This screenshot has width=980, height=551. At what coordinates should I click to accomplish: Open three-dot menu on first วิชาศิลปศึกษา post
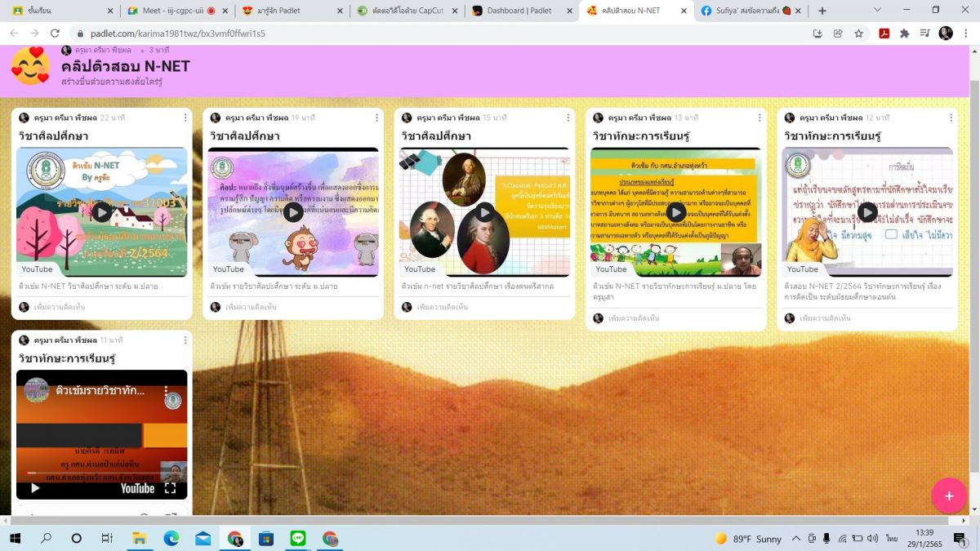click(x=185, y=118)
